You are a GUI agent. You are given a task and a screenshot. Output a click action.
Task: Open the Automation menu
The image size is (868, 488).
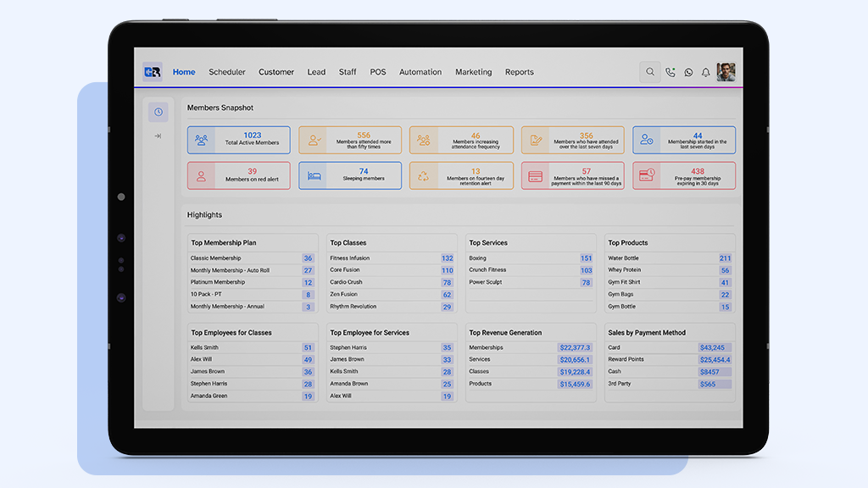(420, 72)
